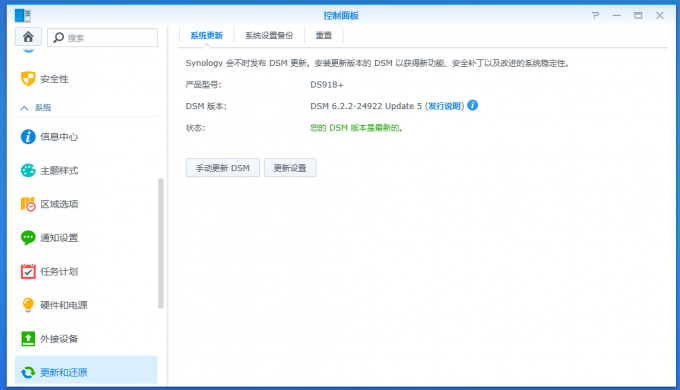
Task: Open 硬件和电源 light bulb icon
Action: coord(28,305)
